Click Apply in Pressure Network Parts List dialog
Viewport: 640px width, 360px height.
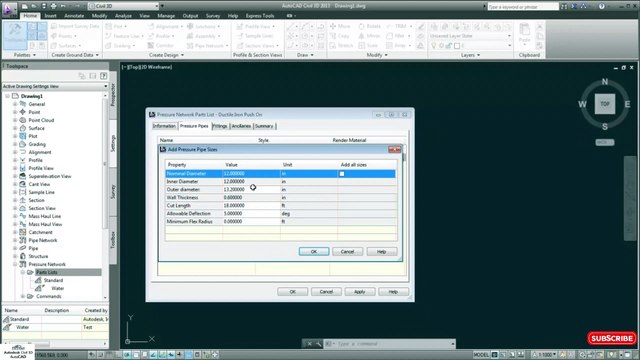360,292
